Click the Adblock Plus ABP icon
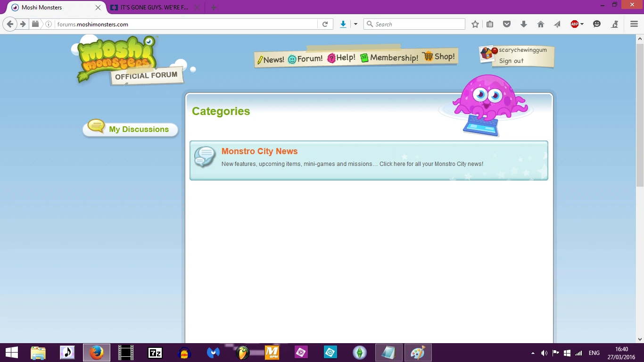This screenshot has height=362, width=644. 574,24
